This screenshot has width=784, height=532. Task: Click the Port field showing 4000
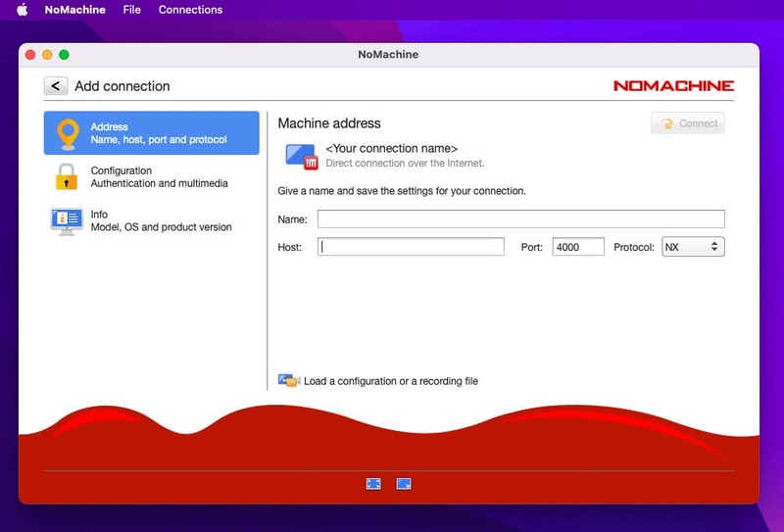coord(578,247)
